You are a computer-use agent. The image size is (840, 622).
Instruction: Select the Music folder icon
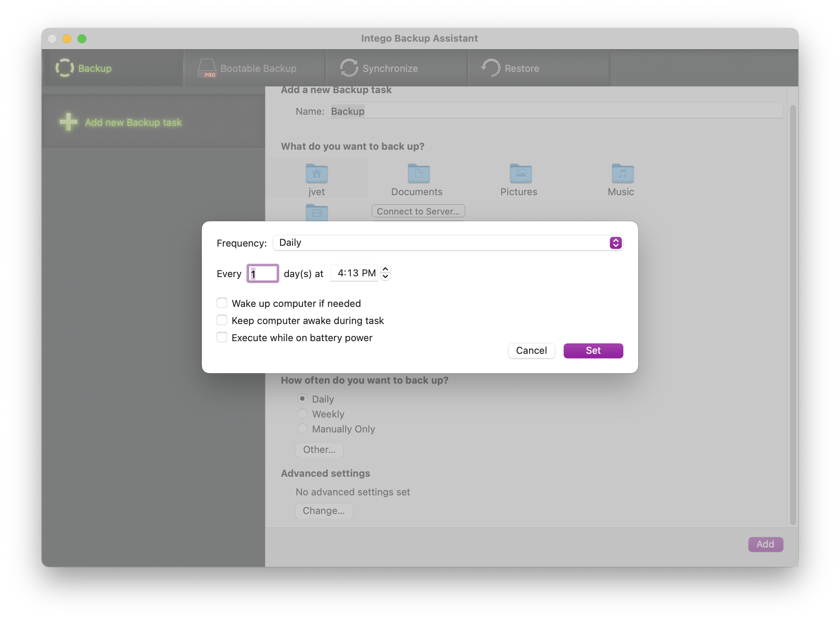(x=623, y=174)
